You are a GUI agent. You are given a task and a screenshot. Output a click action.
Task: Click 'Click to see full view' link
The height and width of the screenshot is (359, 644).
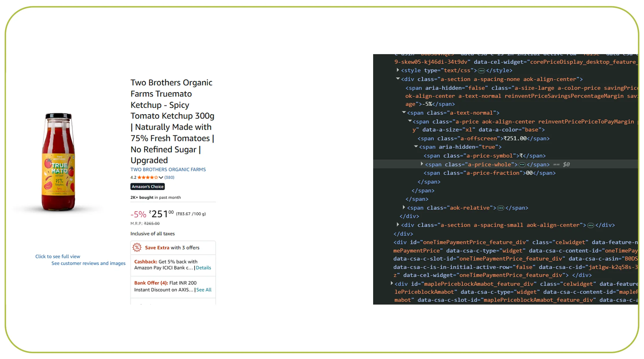pyautogui.click(x=58, y=257)
